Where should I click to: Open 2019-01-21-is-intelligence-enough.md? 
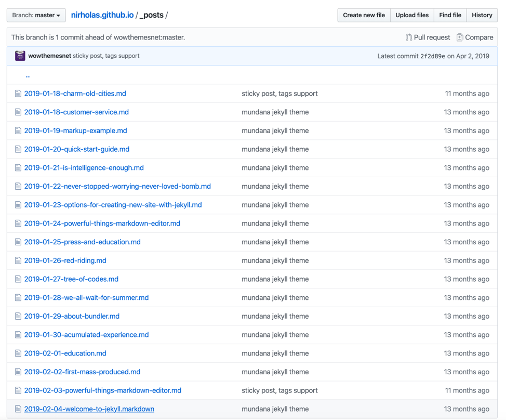point(84,168)
